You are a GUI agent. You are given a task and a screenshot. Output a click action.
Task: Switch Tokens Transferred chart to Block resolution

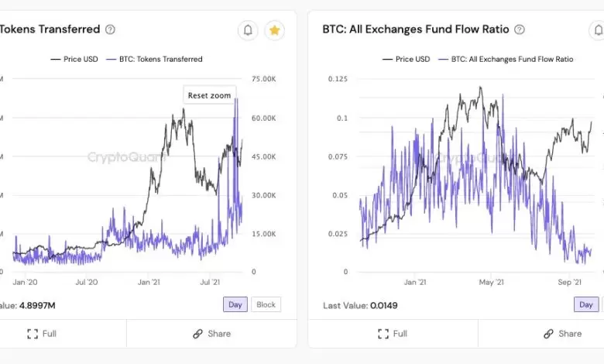point(266,304)
